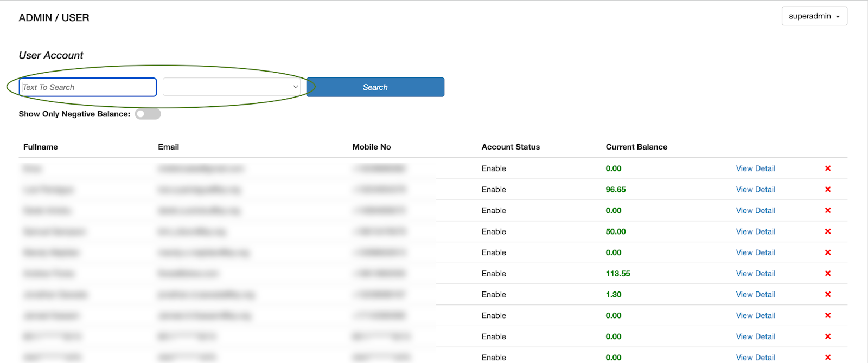
Task: Click the 113.55 balance value
Action: click(x=618, y=274)
